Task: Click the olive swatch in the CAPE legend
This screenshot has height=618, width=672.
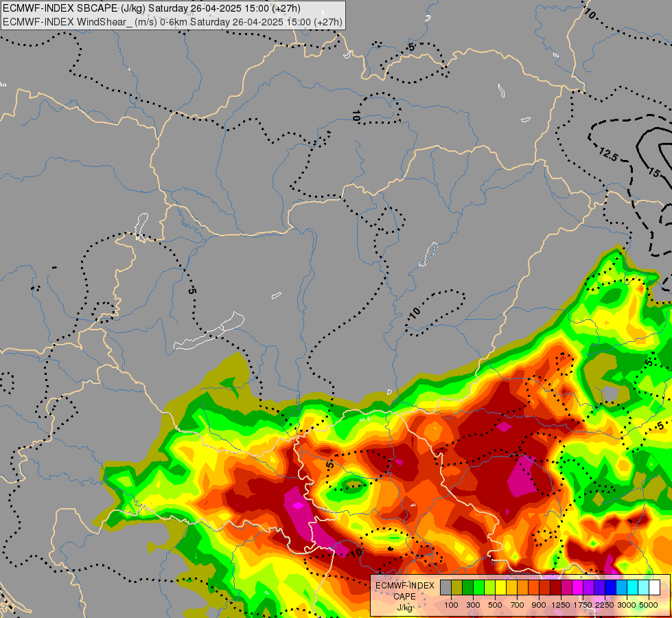Action: pyautogui.click(x=457, y=588)
